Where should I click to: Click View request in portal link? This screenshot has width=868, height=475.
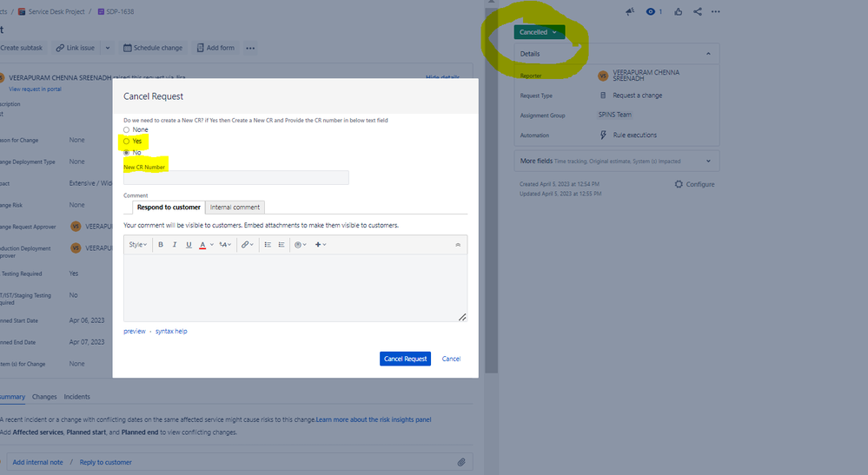(35, 89)
